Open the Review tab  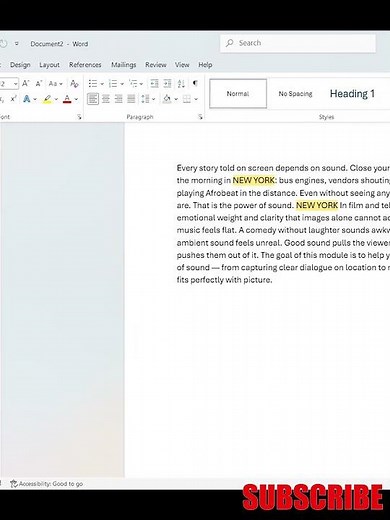156,65
